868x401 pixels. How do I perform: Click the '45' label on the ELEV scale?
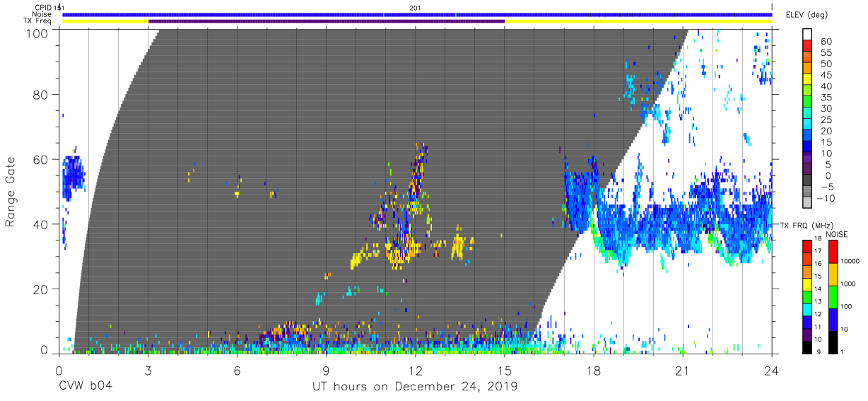[826, 76]
